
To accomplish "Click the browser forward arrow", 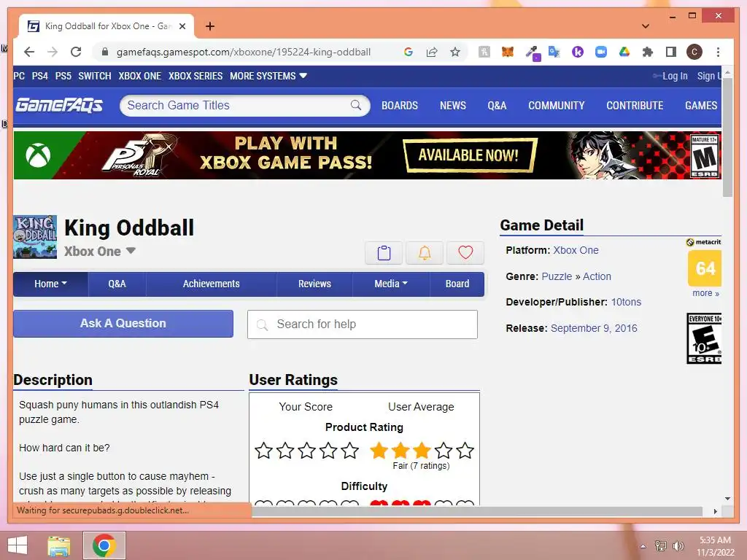I will 53,52.
